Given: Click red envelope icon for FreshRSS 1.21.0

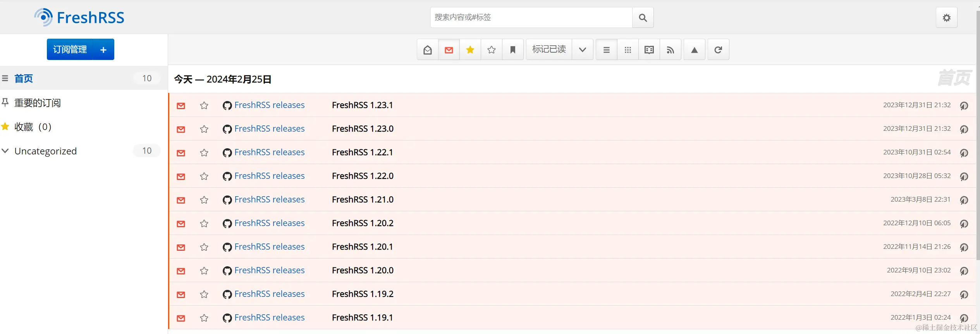Looking at the screenshot, I should click(181, 200).
